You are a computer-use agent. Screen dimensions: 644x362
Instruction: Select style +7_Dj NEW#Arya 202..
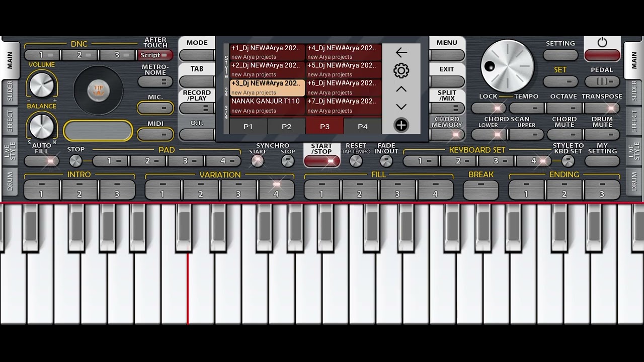point(344,106)
